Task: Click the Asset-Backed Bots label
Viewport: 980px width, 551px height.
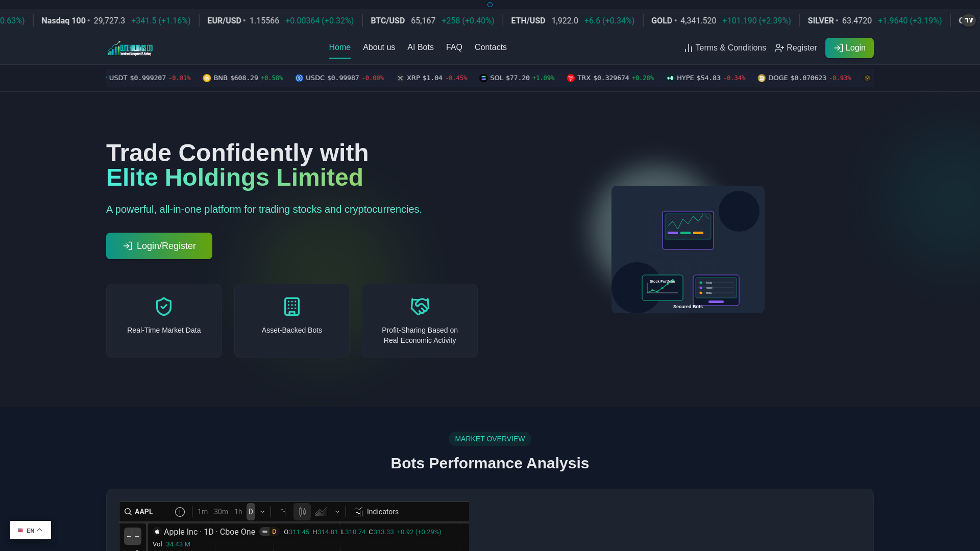Action: click(292, 330)
